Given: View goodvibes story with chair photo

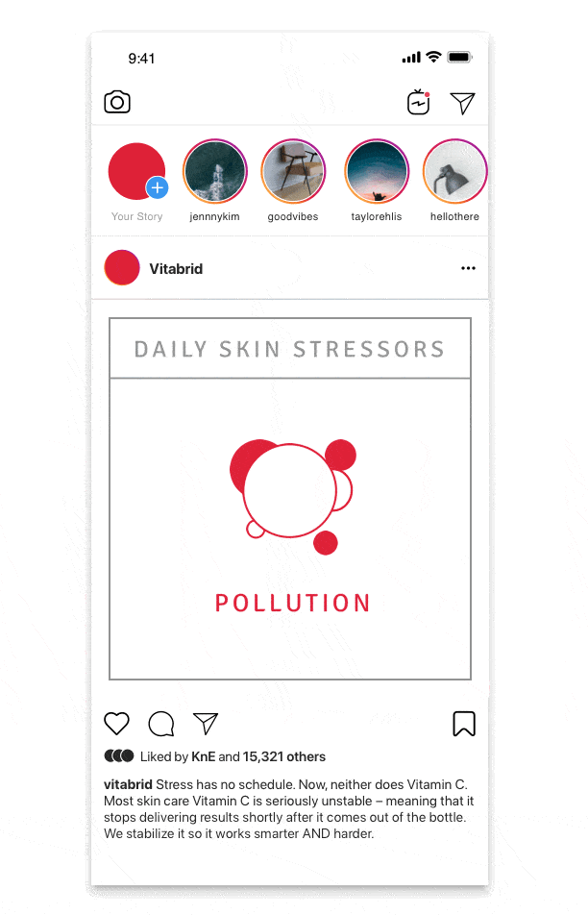Looking at the screenshot, I should coord(293,171).
